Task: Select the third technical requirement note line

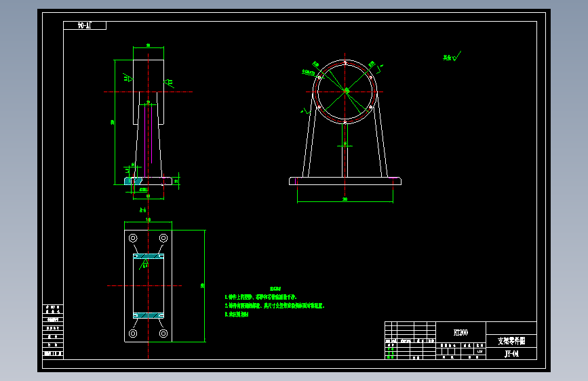Action: pos(237,315)
